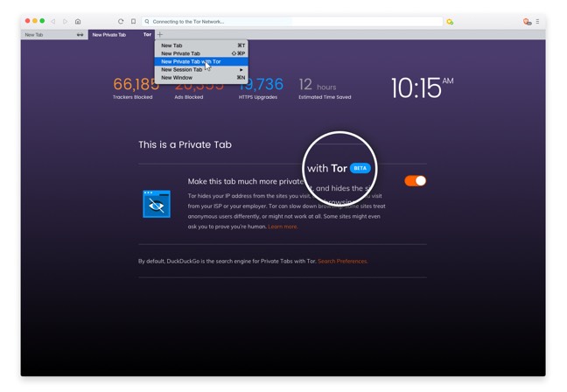Click the sunglasses icon on New Tab
Screen dimensions: 567x392
coord(80,35)
